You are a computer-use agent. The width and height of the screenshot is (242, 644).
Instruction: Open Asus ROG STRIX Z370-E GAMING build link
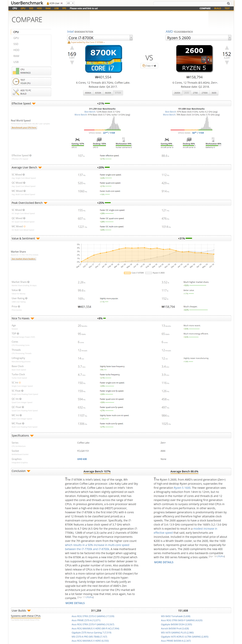point(93,616)
